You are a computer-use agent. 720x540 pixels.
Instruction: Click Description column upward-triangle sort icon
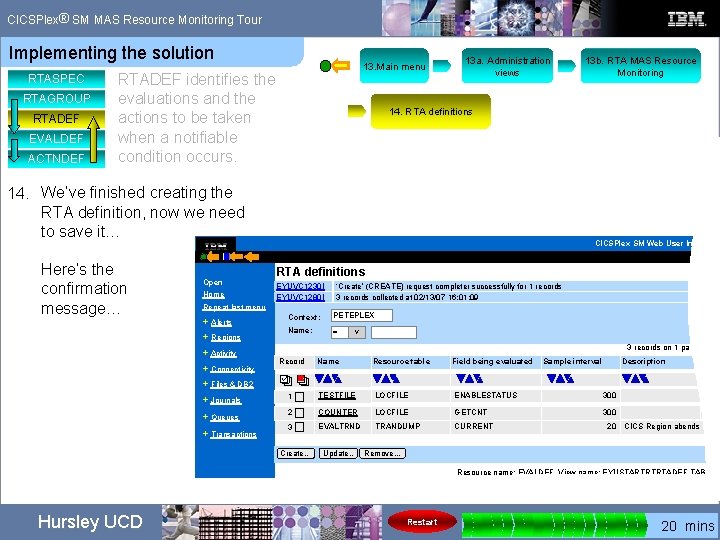tap(635, 379)
